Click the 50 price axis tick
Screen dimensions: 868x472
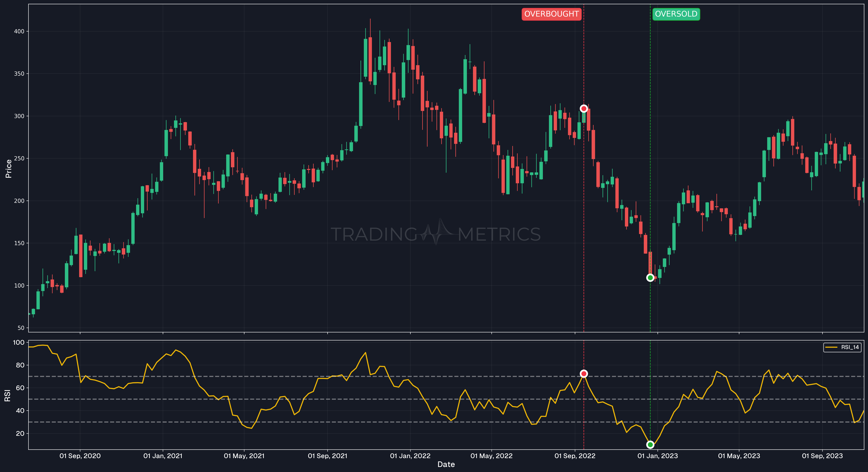tap(21, 328)
